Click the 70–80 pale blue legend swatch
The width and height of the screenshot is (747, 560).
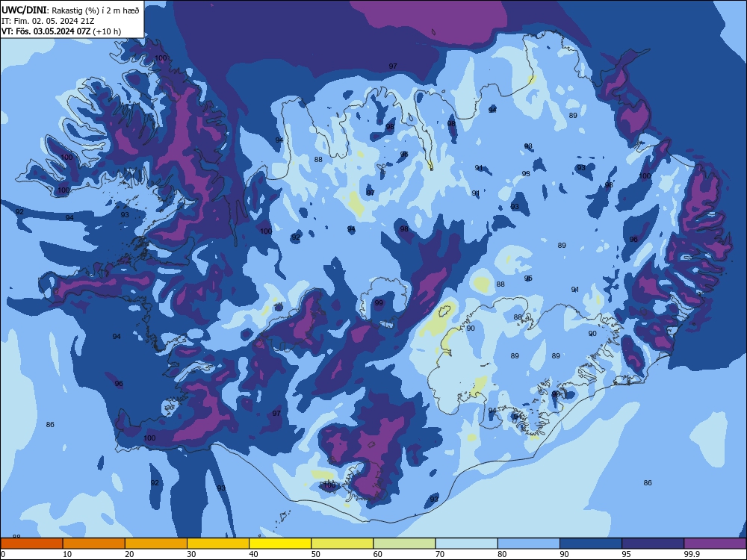coord(467,544)
